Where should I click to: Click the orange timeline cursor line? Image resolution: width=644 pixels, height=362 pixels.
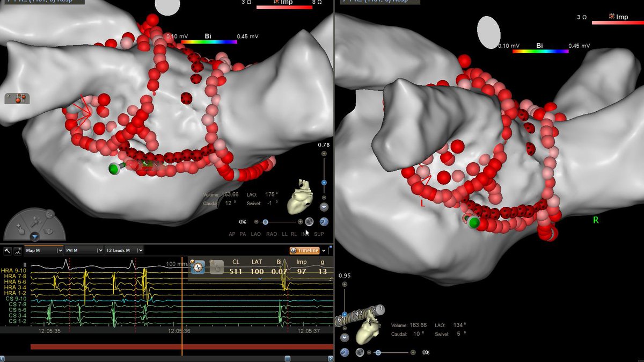pos(182,306)
